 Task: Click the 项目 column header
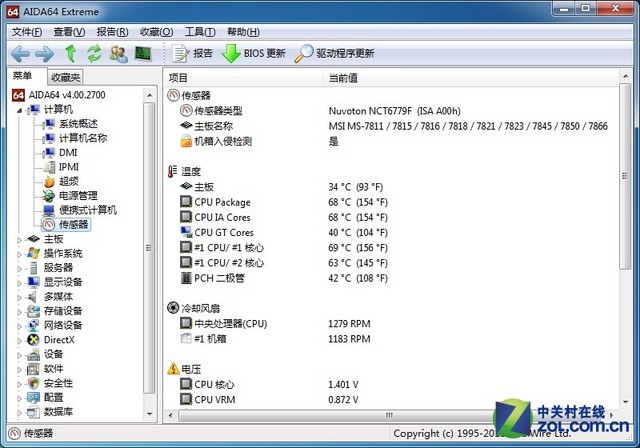244,78
